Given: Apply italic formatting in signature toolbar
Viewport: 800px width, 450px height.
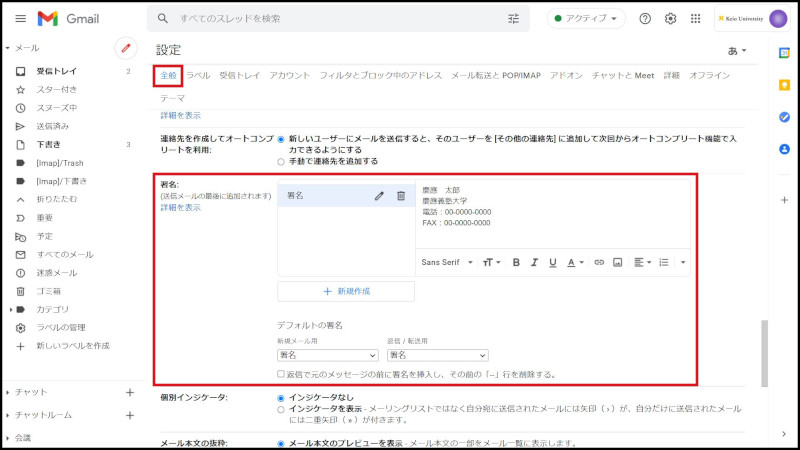Looking at the screenshot, I should tap(534, 262).
